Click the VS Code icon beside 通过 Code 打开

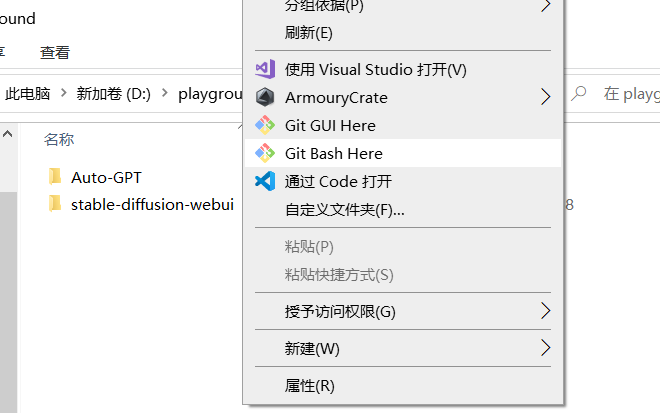[x=264, y=181]
